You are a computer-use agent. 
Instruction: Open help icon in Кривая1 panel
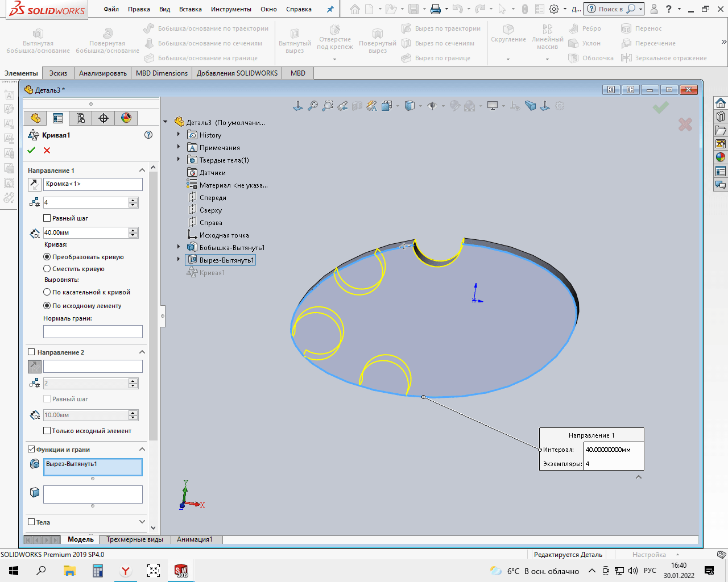(148, 135)
